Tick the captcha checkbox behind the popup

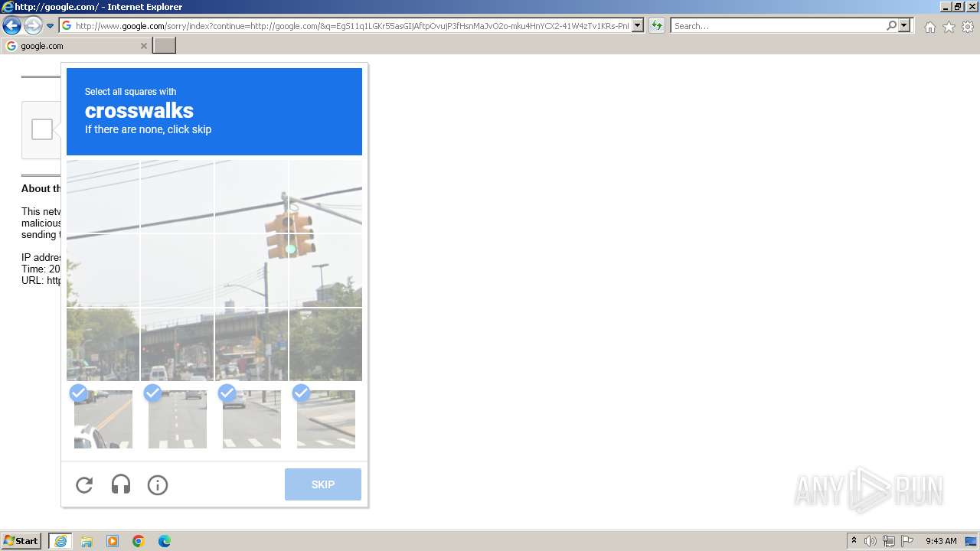pyautogui.click(x=42, y=129)
